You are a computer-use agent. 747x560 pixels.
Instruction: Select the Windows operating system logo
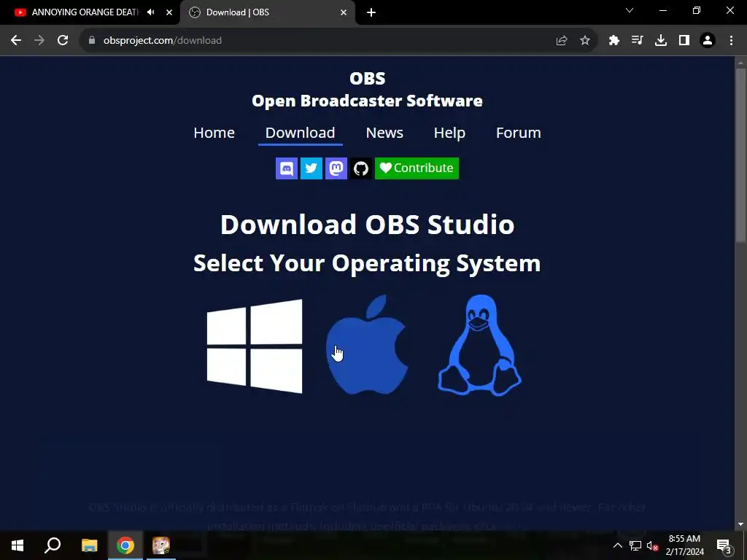255,346
